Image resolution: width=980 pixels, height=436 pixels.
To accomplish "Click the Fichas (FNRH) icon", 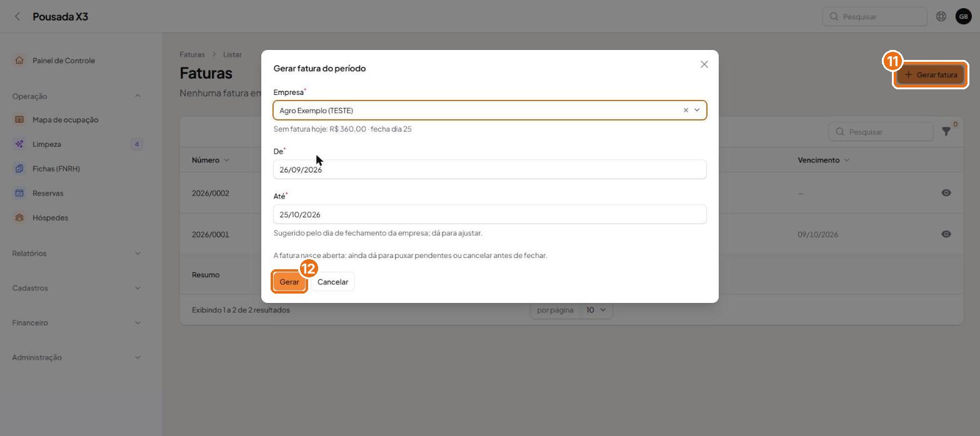I will pyautogui.click(x=19, y=169).
